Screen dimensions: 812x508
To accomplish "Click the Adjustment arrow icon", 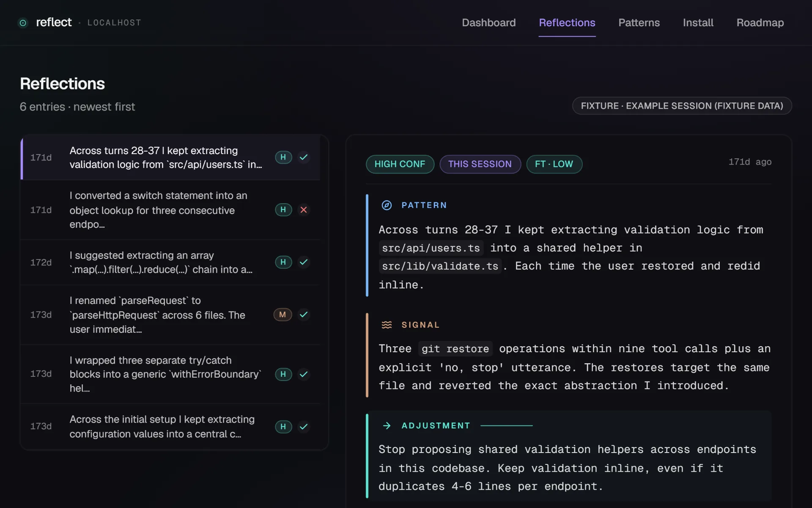I will 387,425.
